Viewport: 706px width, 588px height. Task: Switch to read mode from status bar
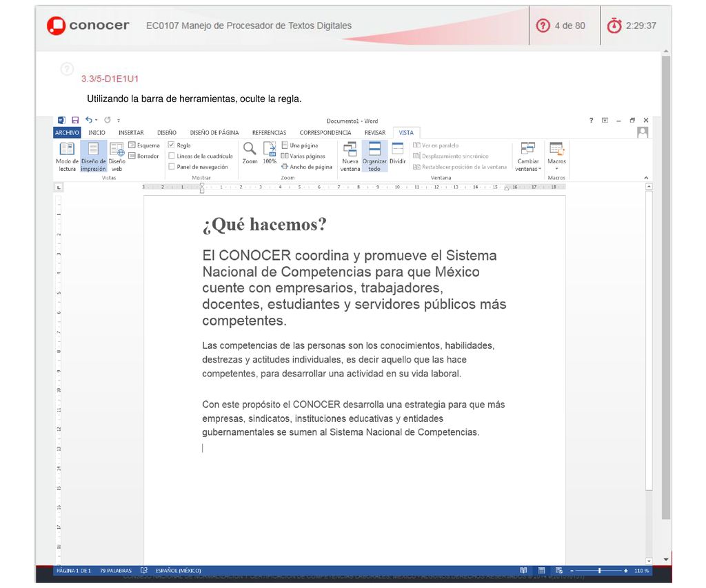click(x=523, y=571)
